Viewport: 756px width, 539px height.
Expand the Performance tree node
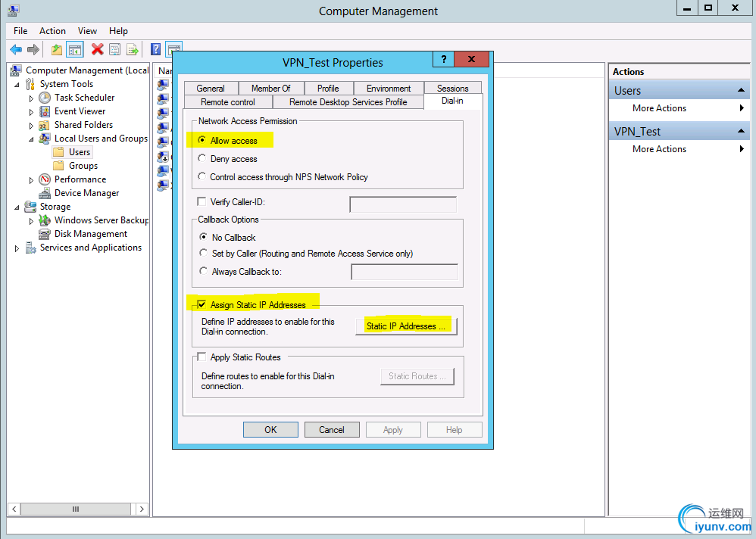(31, 180)
